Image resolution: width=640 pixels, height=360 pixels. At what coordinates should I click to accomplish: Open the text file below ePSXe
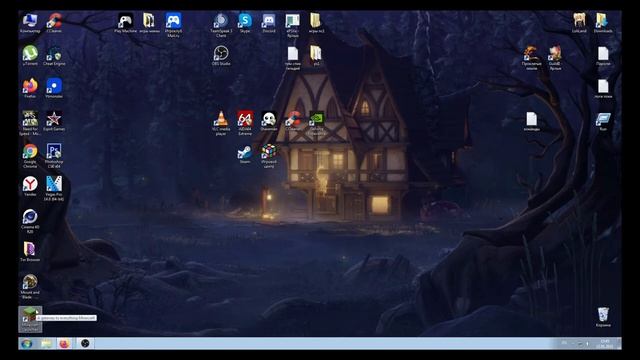click(292, 58)
